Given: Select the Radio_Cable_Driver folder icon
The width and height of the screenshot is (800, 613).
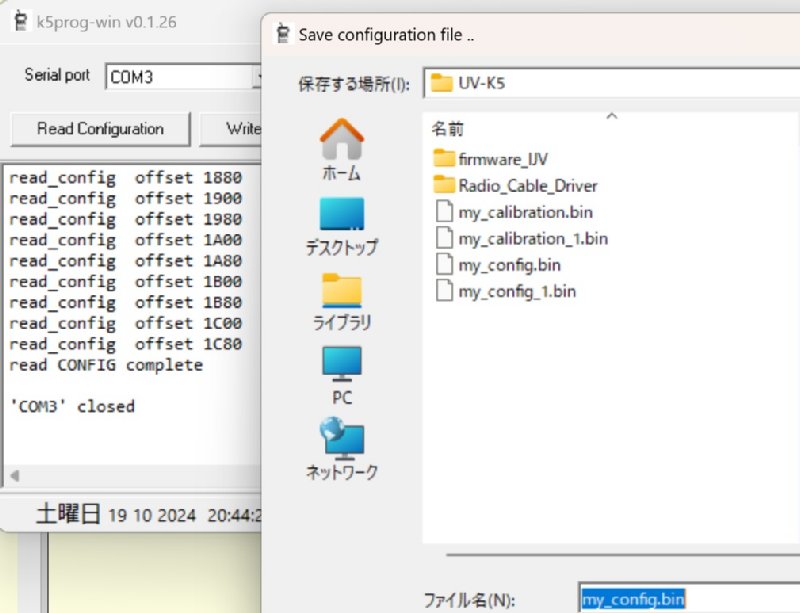Looking at the screenshot, I should 443,185.
